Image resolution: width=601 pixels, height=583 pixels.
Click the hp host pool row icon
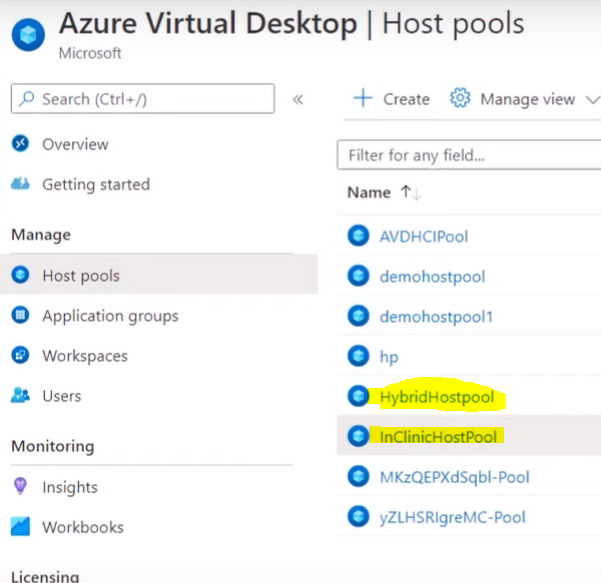358,356
